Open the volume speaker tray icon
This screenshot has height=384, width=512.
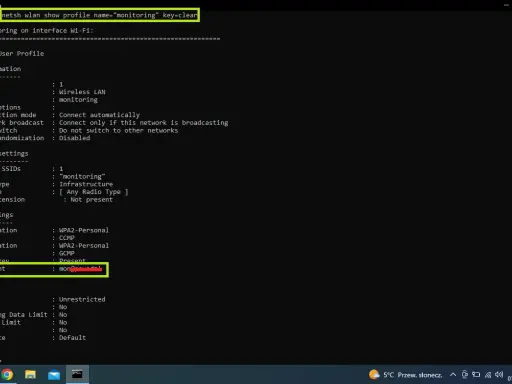499,375
